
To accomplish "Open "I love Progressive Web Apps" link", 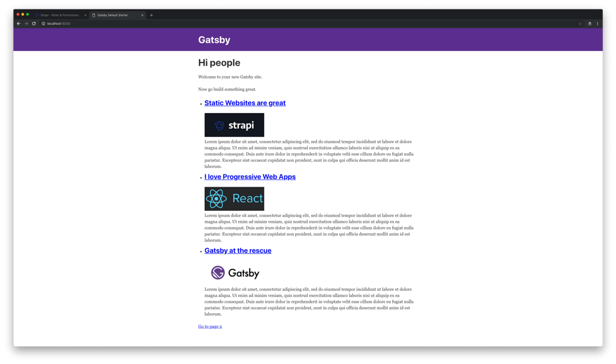I will tap(250, 177).
